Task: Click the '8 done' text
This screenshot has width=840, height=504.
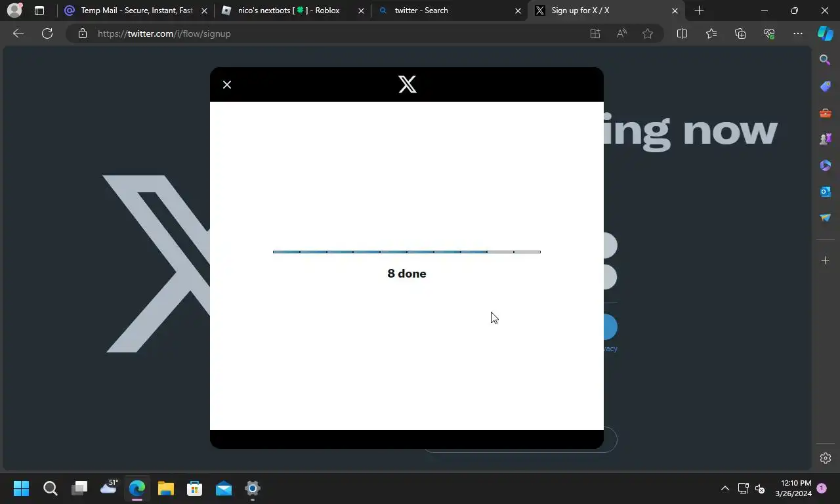Action: pyautogui.click(x=407, y=274)
